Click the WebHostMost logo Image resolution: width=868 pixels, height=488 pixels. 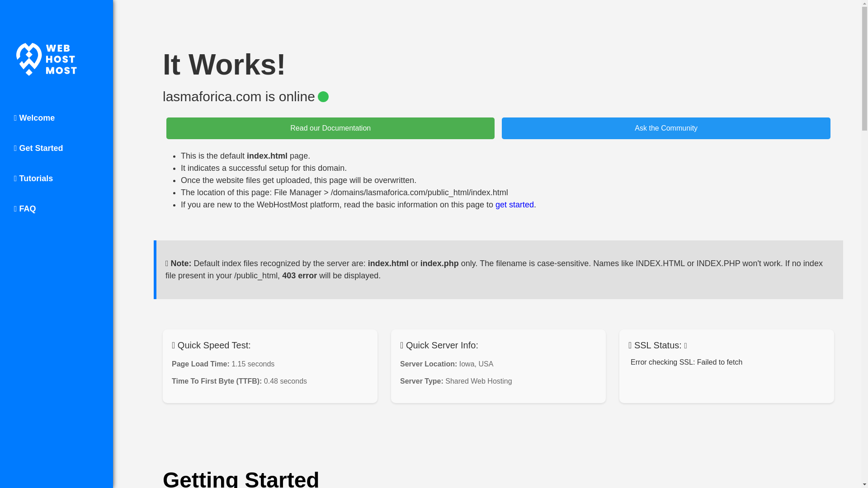(x=47, y=59)
